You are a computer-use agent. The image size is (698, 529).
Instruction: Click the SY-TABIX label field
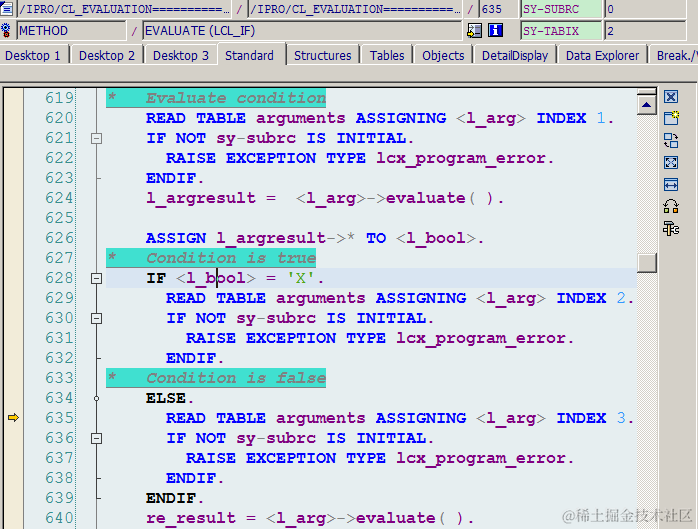pyautogui.click(x=561, y=31)
